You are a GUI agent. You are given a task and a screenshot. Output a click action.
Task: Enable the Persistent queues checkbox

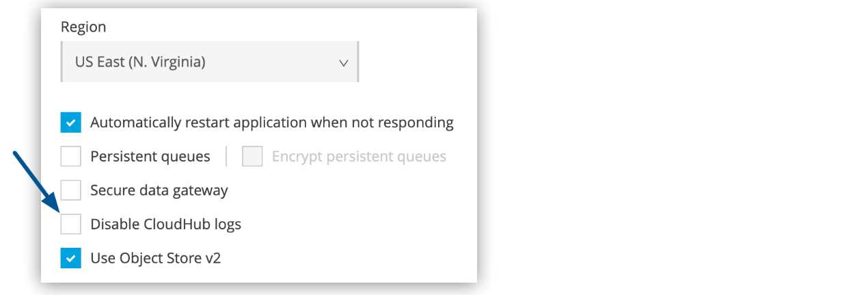[x=70, y=157]
